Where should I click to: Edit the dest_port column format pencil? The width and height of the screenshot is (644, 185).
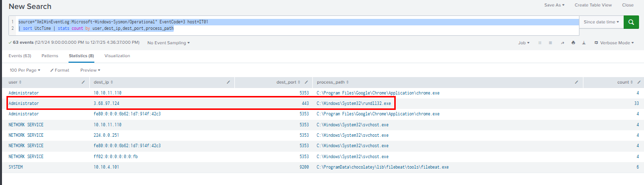pos(306,82)
